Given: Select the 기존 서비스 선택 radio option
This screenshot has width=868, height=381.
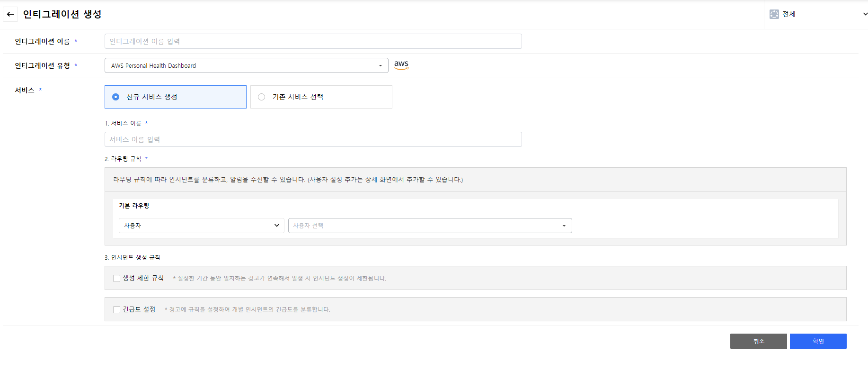Looking at the screenshot, I should pyautogui.click(x=262, y=97).
